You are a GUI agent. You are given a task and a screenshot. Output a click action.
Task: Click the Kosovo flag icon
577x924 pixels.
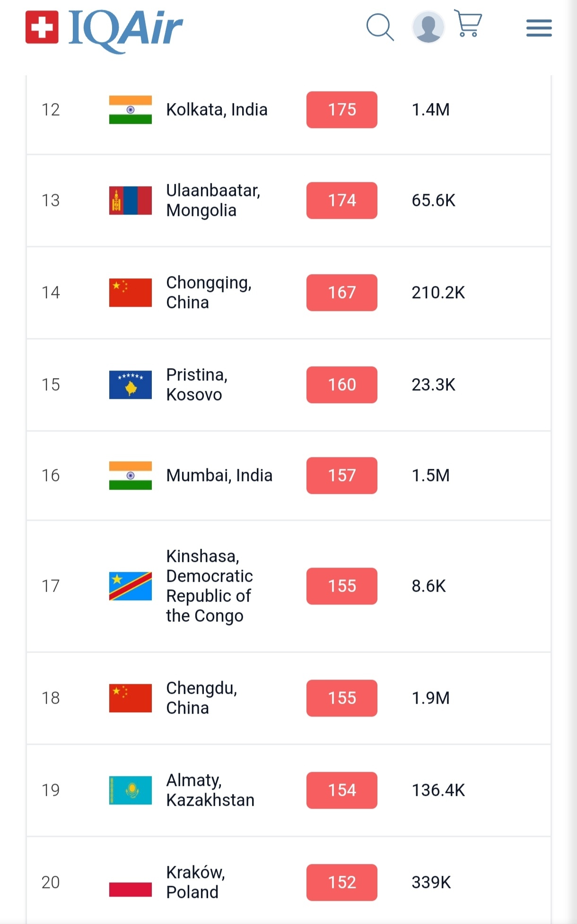[x=131, y=385]
